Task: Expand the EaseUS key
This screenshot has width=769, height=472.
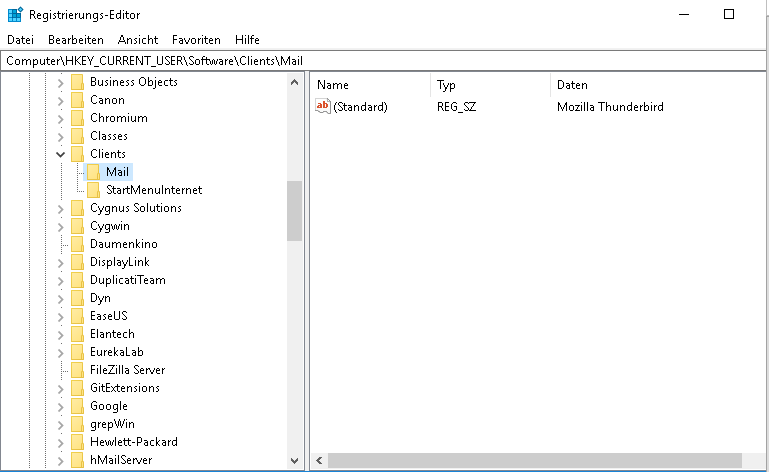Action: pos(60,317)
